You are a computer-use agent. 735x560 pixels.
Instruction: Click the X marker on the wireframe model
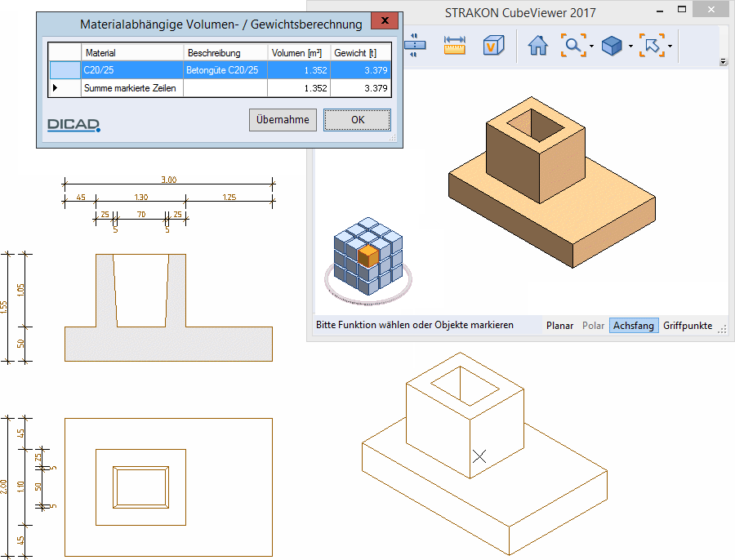pos(479,456)
